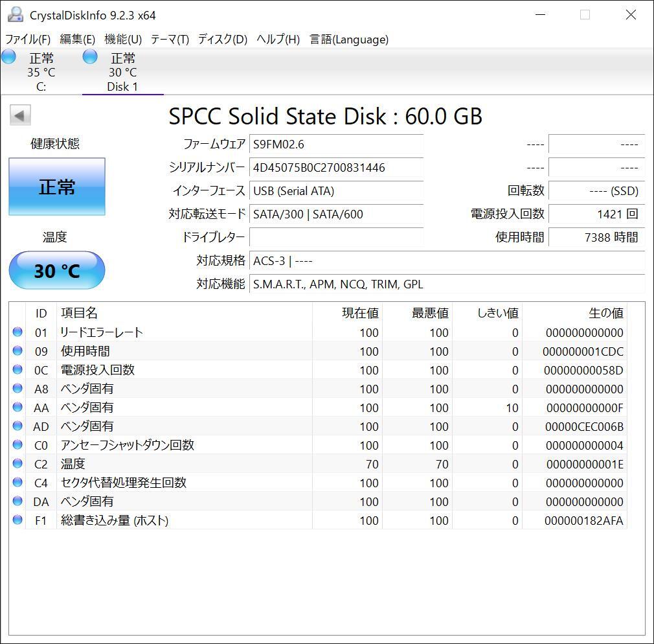Image resolution: width=654 pixels, height=644 pixels.
Task: Select the threshold value 10 in AA row
Action: click(x=512, y=408)
